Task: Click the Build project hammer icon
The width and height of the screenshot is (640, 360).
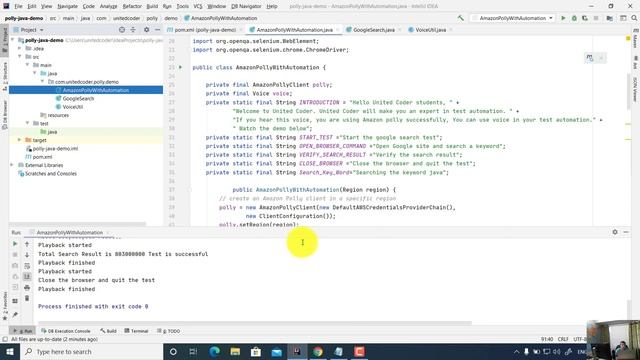Action: 460,18
